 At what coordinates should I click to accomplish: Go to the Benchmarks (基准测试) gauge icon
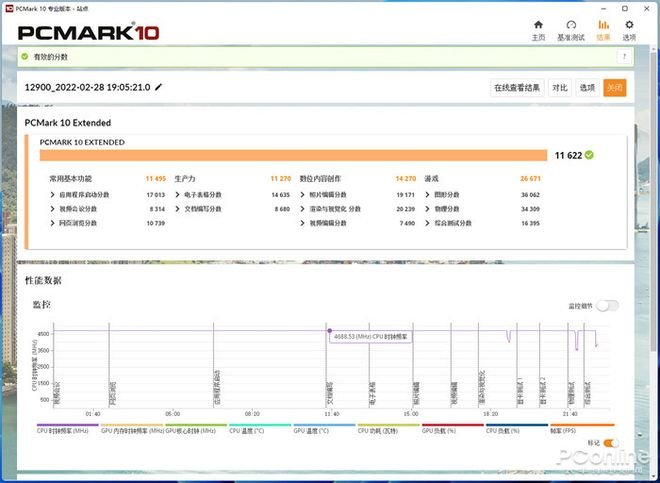tap(570, 26)
